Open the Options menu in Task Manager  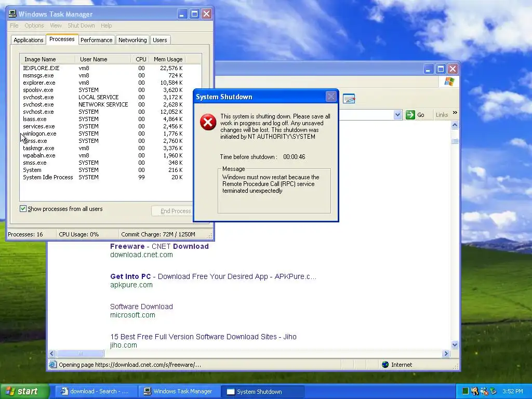(x=34, y=25)
